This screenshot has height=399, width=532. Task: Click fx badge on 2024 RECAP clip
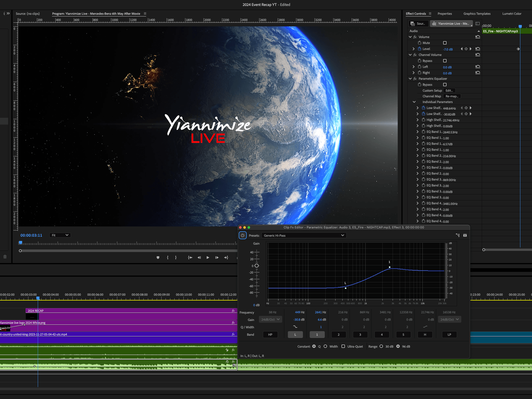pos(233,311)
